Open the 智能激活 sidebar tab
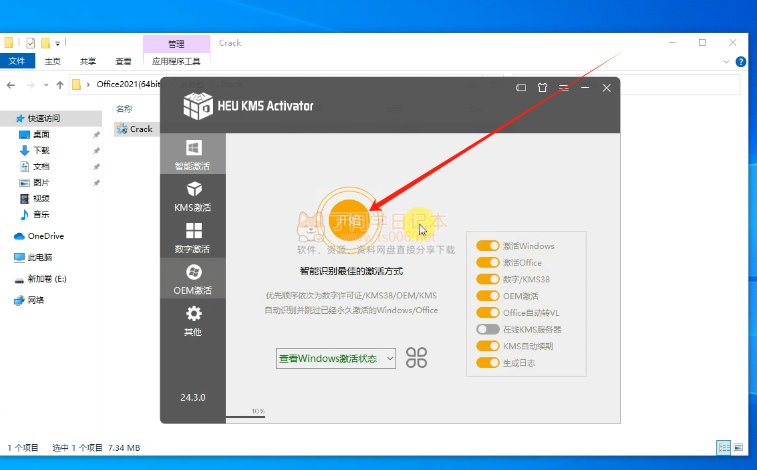Image resolution: width=757 pixels, height=470 pixels. click(x=193, y=153)
